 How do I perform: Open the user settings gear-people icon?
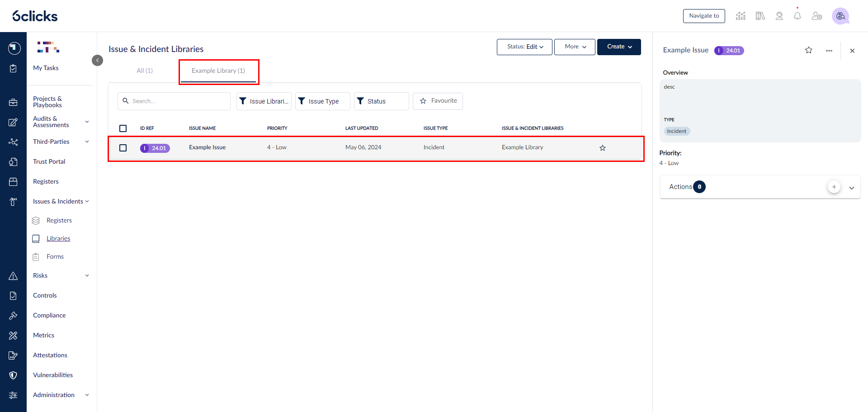coord(817,16)
